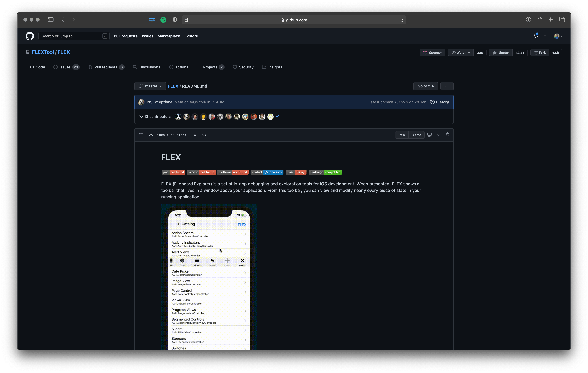Click first contributor avatar
Screen dimensions: 588x373
[x=178, y=117]
